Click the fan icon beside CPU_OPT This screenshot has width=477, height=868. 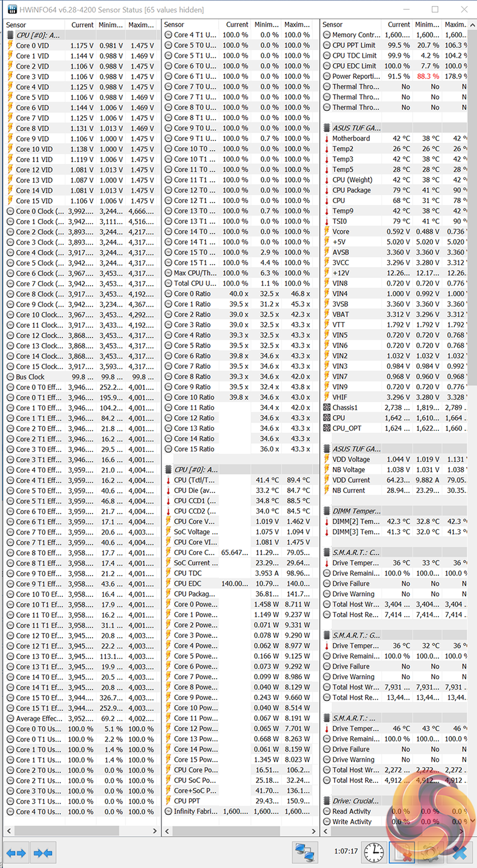tap(327, 428)
